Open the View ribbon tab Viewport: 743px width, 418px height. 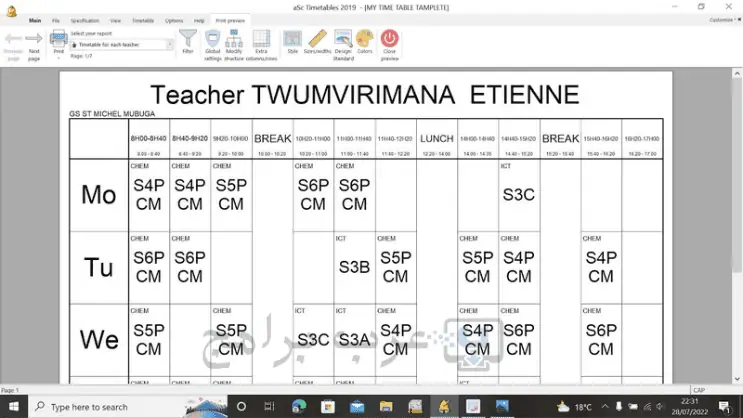click(115, 20)
